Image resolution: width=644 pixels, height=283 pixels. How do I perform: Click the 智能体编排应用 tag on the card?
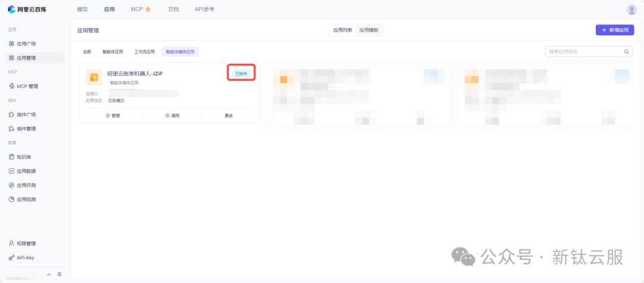click(x=124, y=82)
